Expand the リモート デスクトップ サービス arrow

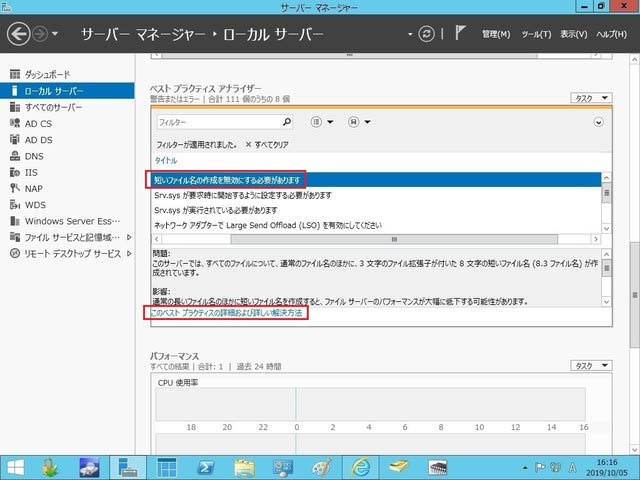coord(129,253)
